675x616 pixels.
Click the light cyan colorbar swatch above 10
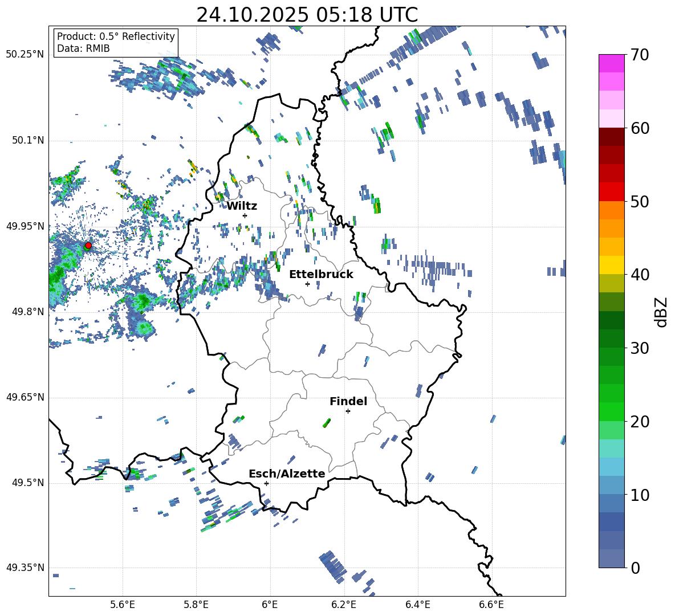(x=611, y=467)
